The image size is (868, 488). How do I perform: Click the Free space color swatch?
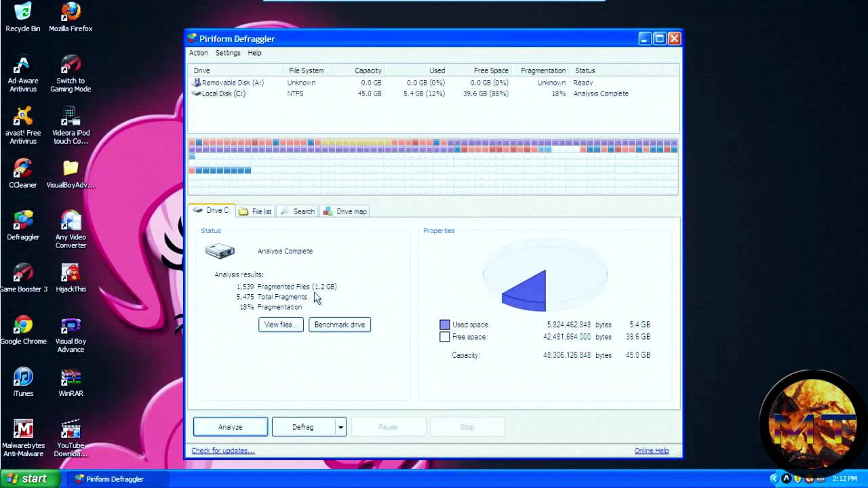click(445, 337)
